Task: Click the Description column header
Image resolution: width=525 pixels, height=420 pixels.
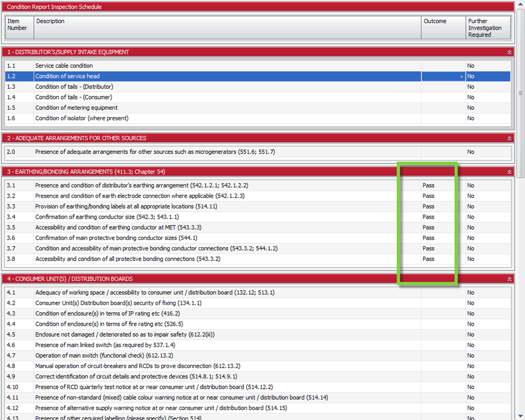Action: pyautogui.click(x=227, y=27)
